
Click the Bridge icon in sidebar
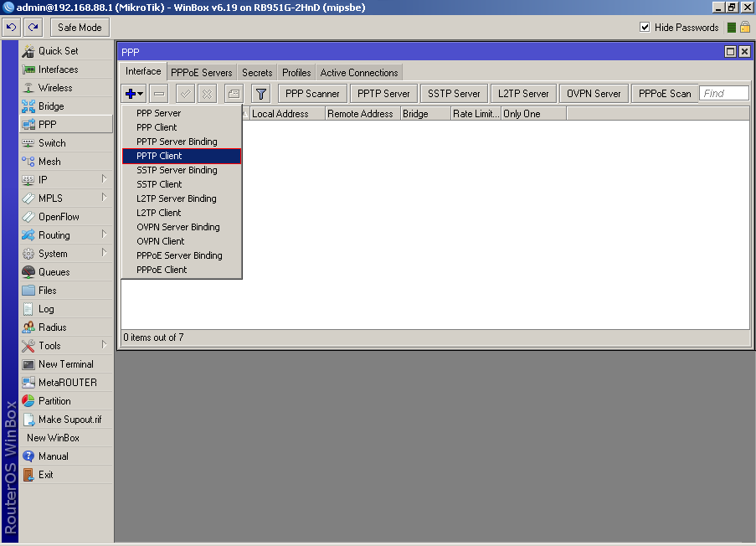pos(28,106)
